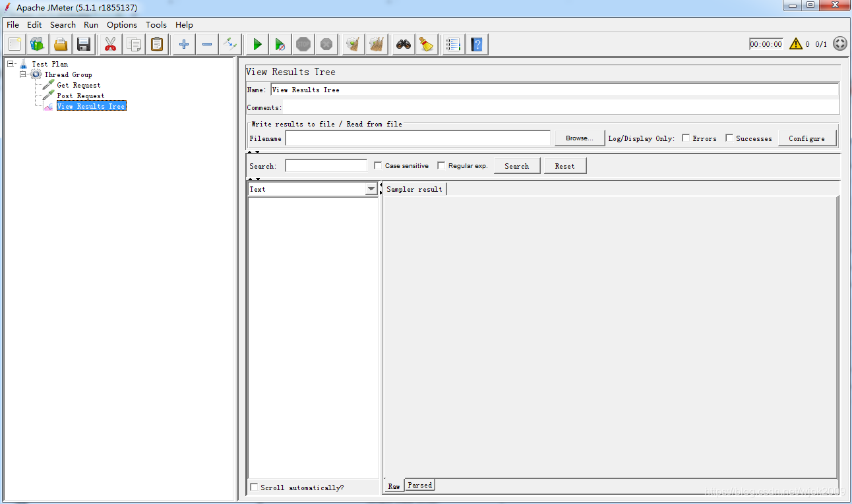Click the Clear results broom icon
The width and height of the screenshot is (852, 504).
[353, 44]
